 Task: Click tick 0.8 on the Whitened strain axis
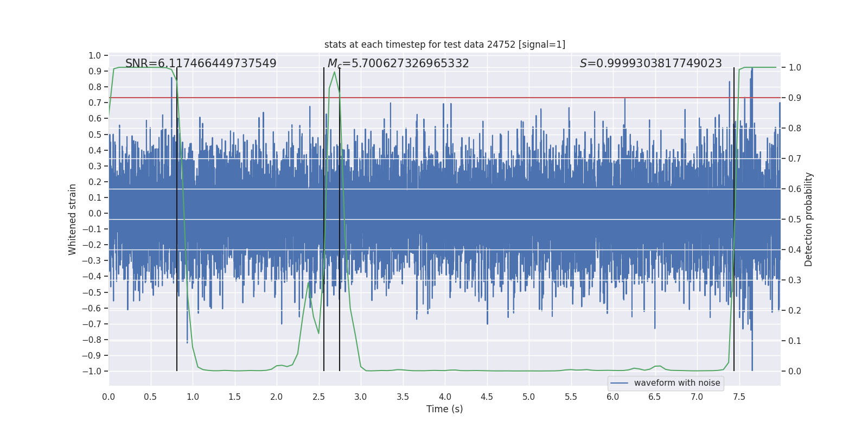point(95,87)
